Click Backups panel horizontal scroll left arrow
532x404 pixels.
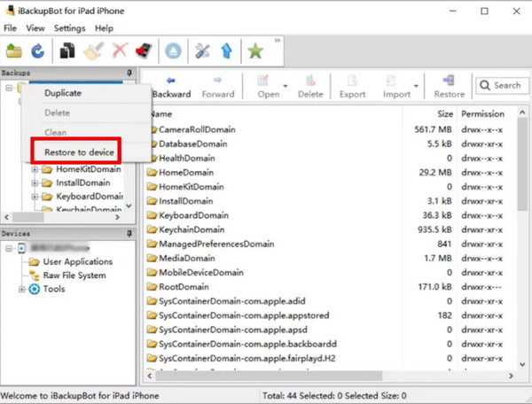[x=7, y=217]
